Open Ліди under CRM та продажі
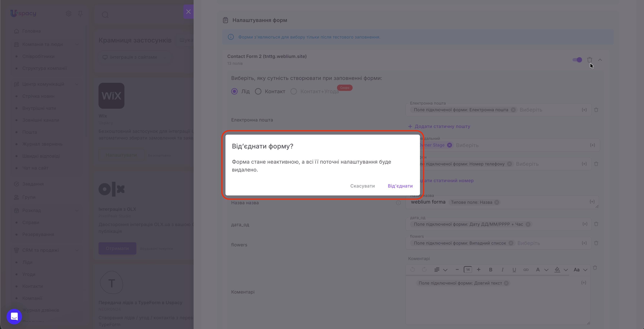Image resolution: width=644 pixels, height=329 pixels. pyautogui.click(x=27, y=262)
